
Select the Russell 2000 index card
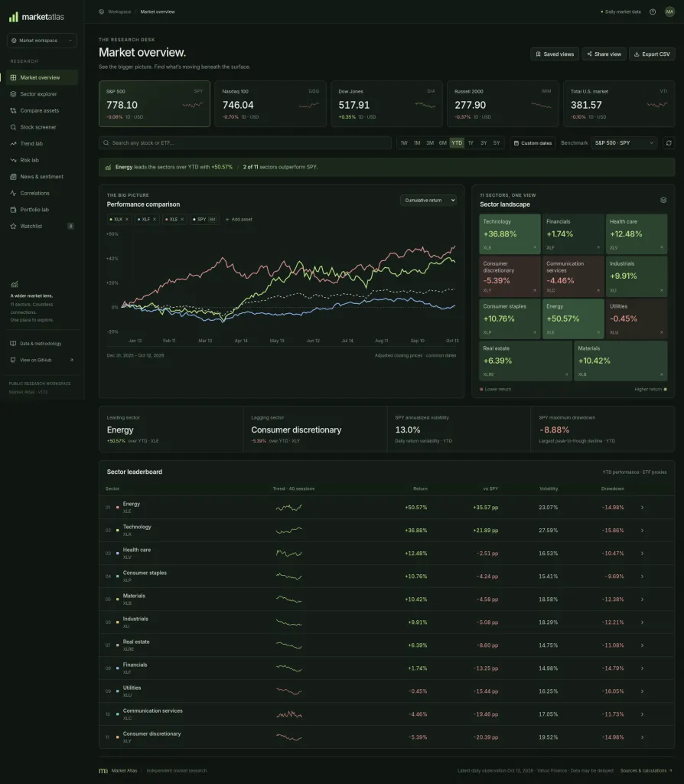point(503,104)
